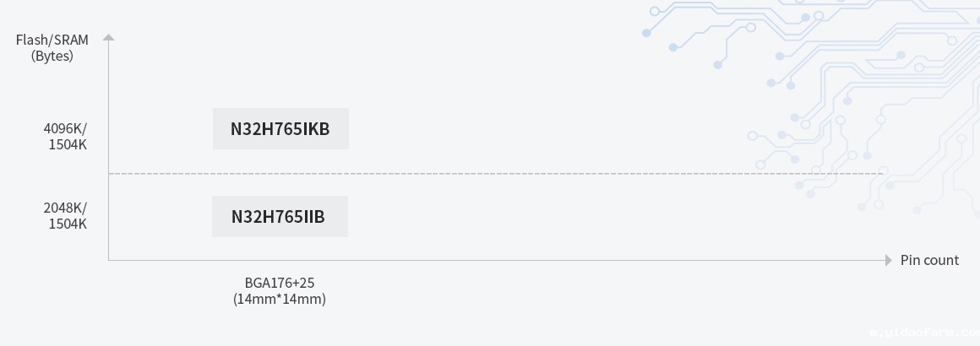Click the empty plot area below the dashed line

[549, 218]
